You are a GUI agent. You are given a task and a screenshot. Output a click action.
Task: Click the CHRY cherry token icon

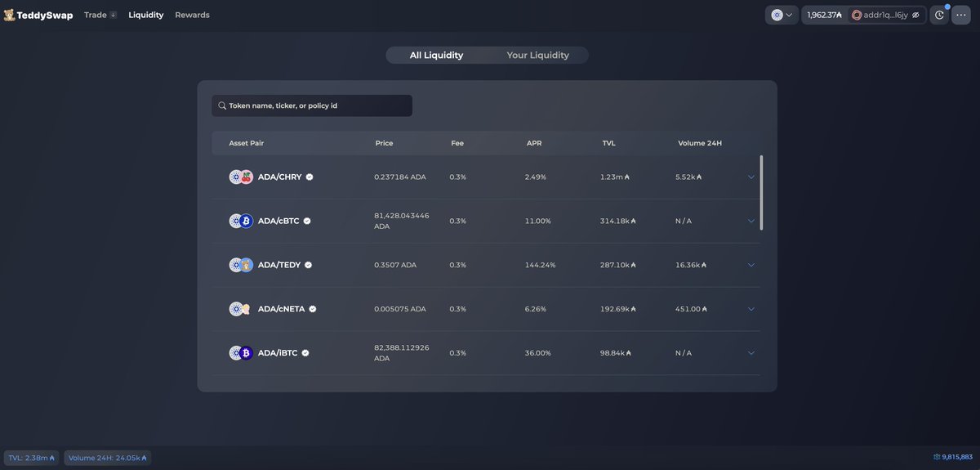[x=247, y=177]
